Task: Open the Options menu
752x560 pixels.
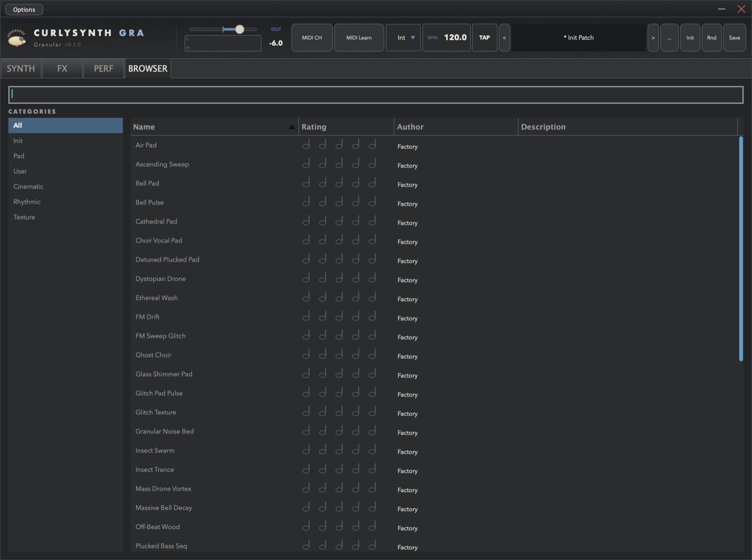Action: pos(24,9)
